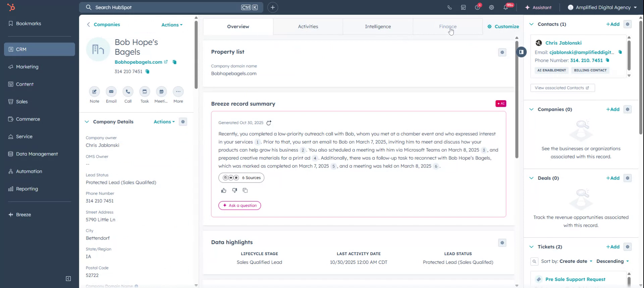Open the Pre Sale Support Request ticket
This screenshot has width=644, height=288.
[x=575, y=280]
